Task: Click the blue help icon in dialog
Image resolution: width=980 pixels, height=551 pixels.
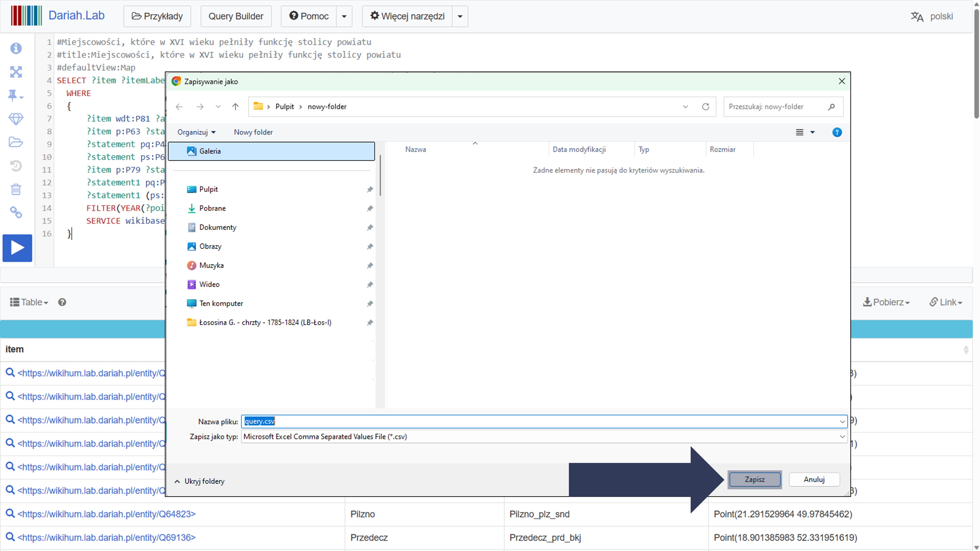Action: [836, 132]
